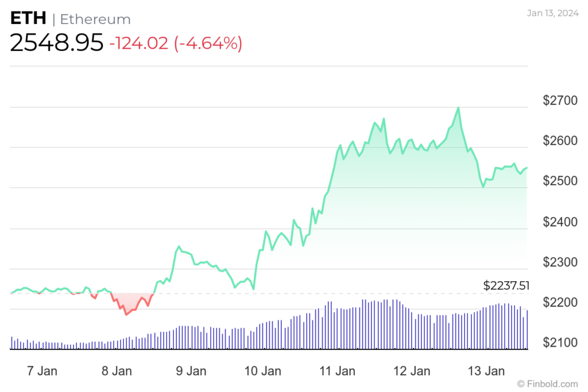The width and height of the screenshot is (588, 392).
Task: Click the $2100 price axis label
Action: coord(560,342)
